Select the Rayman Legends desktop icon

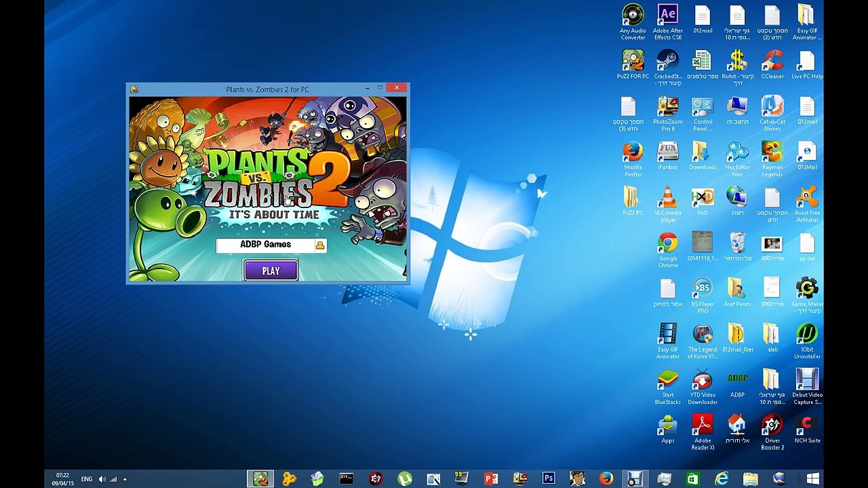click(x=772, y=159)
